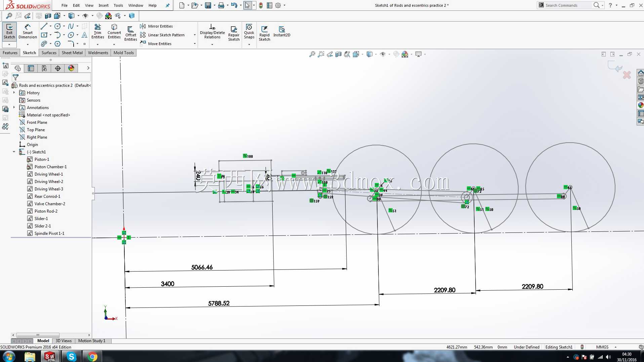Switch to the 3D Views tab

tap(64, 341)
